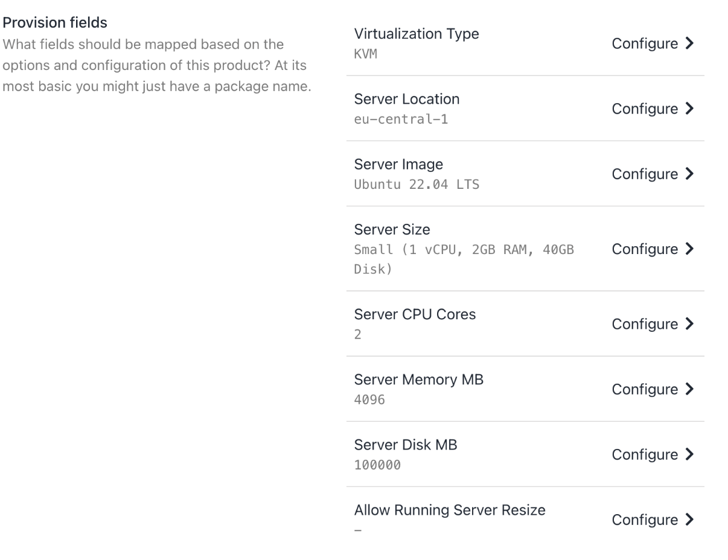
Task: Open the Configure text for Server Size
Action: (645, 249)
